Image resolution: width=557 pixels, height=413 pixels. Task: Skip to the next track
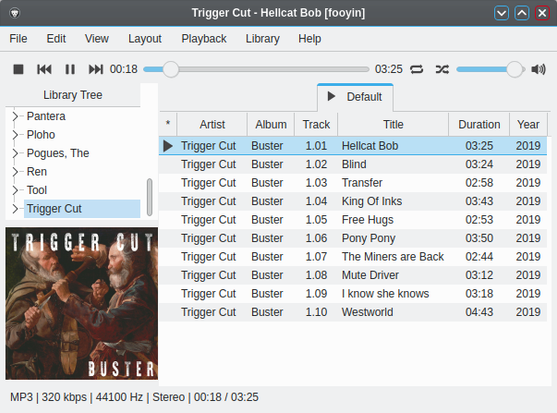(x=96, y=69)
